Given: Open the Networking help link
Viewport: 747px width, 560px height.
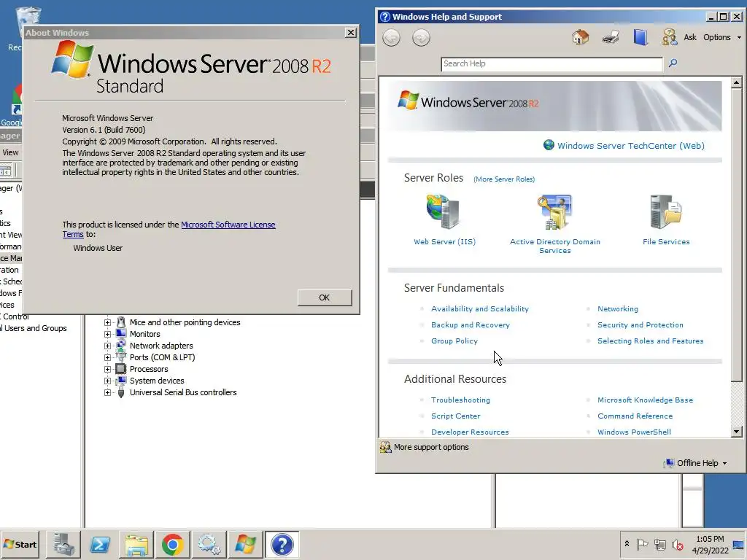Looking at the screenshot, I should 618,308.
